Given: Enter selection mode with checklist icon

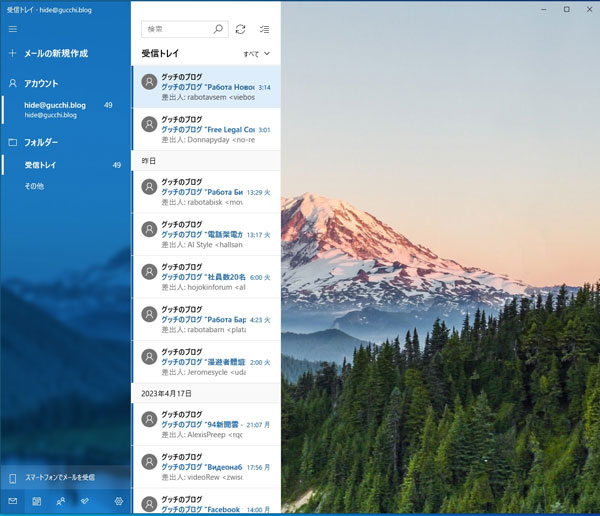Looking at the screenshot, I should (x=265, y=30).
